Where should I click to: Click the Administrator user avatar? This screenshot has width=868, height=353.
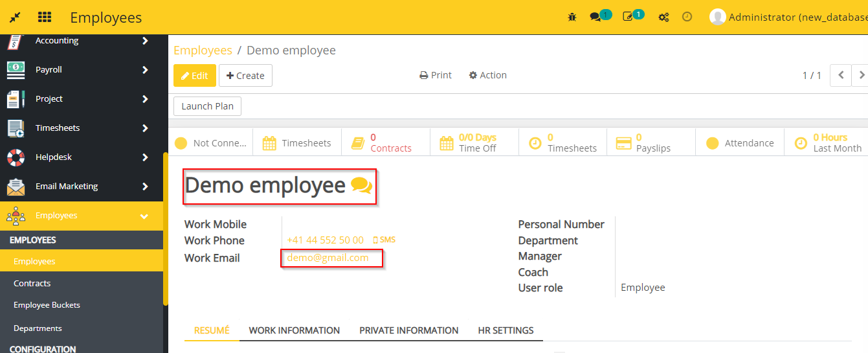click(717, 17)
